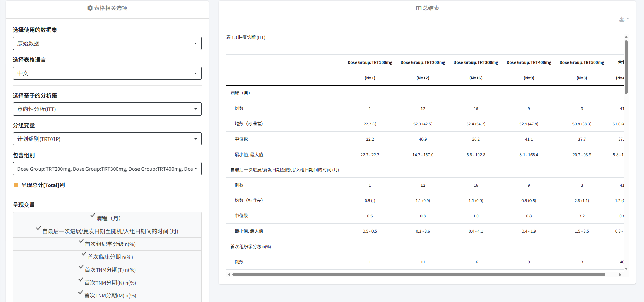Click the 首次TNM分期(M) n(%) variable entry
Viewport: 644px width, 302px height.
(x=107, y=295)
